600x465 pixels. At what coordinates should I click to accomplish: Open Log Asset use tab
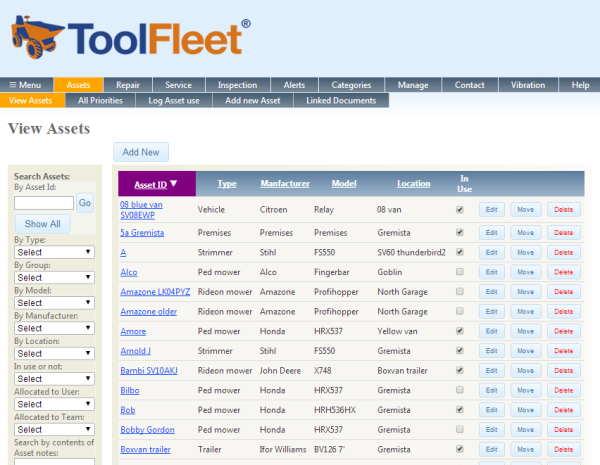174,101
